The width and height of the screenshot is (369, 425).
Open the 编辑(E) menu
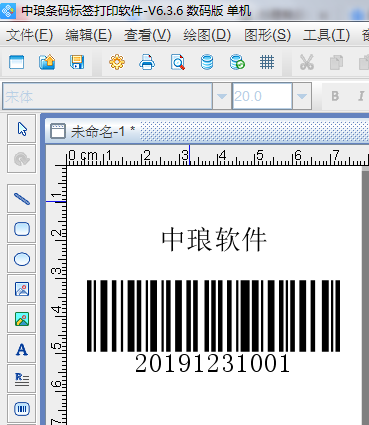(88, 35)
